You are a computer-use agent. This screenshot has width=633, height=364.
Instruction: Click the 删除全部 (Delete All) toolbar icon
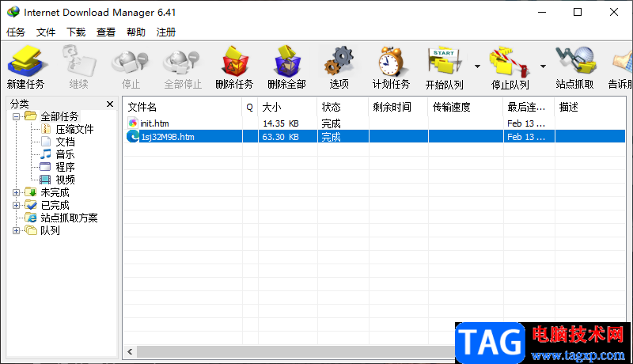[287, 62]
